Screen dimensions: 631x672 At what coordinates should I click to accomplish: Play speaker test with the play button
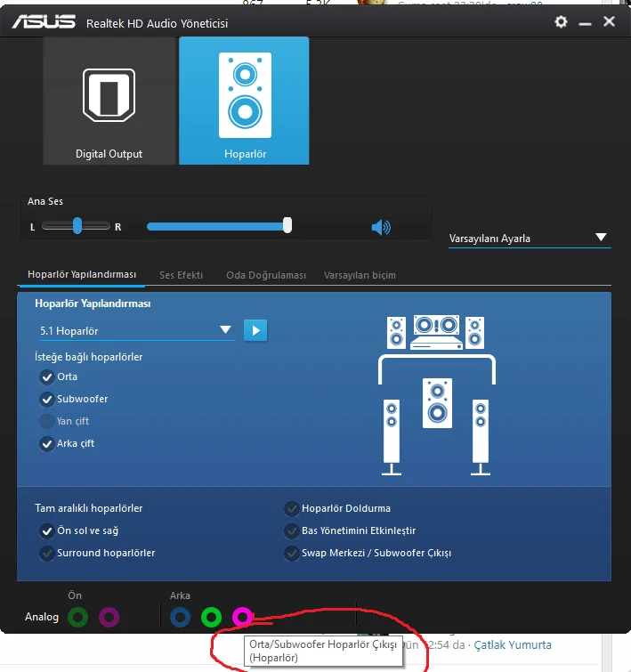click(x=255, y=330)
